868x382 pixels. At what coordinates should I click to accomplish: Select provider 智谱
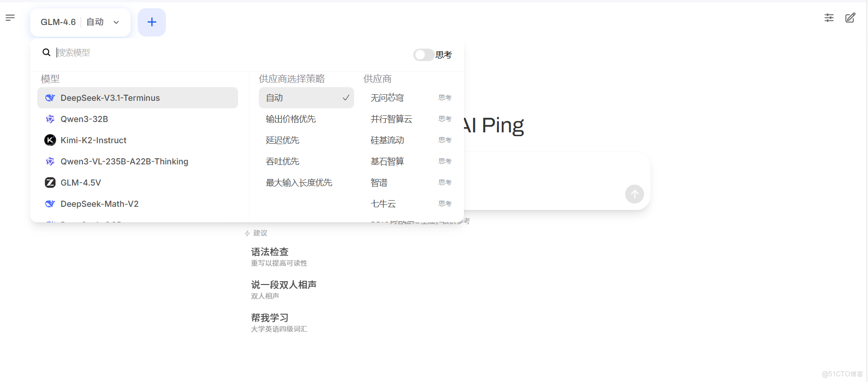coord(379,183)
